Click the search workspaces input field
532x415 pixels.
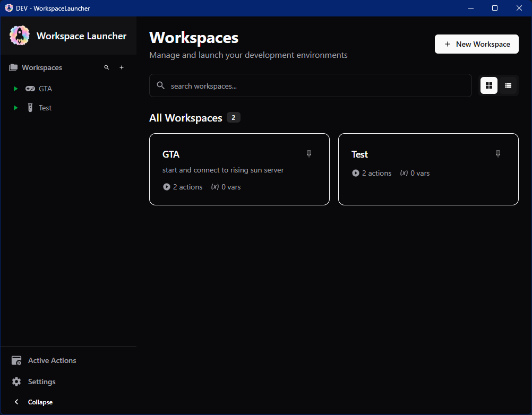(311, 85)
